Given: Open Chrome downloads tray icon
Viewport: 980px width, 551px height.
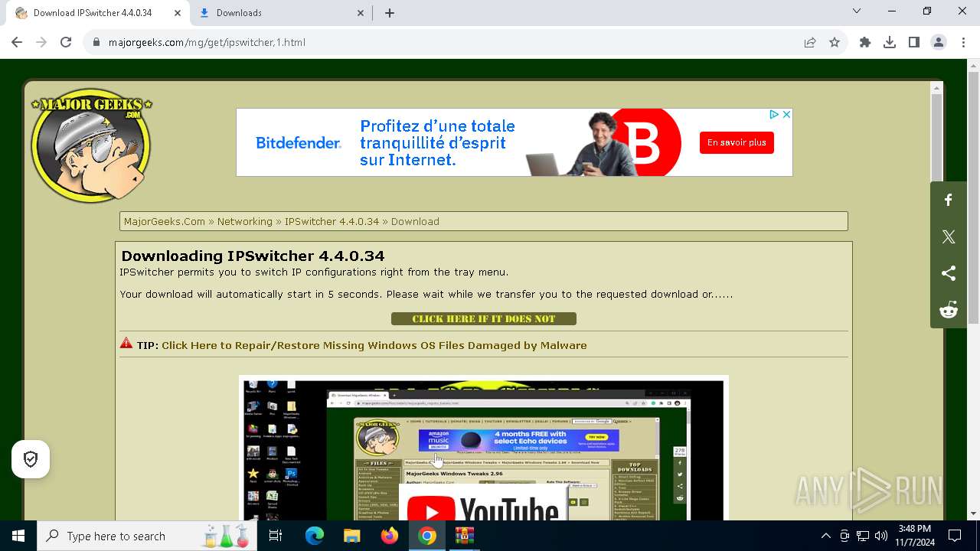Looking at the screenshot, I should coord(890,42).
